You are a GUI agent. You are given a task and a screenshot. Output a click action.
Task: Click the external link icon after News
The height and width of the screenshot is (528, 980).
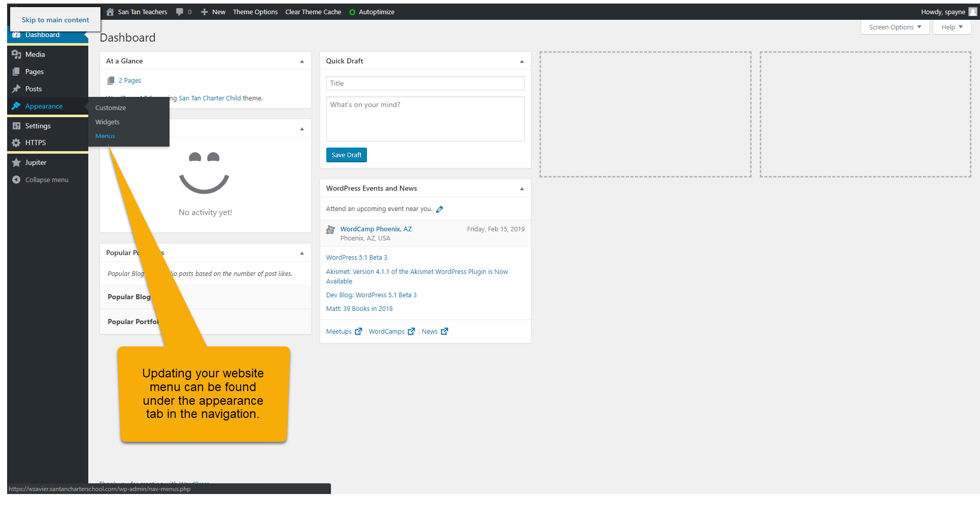click(x=445, y=331)
